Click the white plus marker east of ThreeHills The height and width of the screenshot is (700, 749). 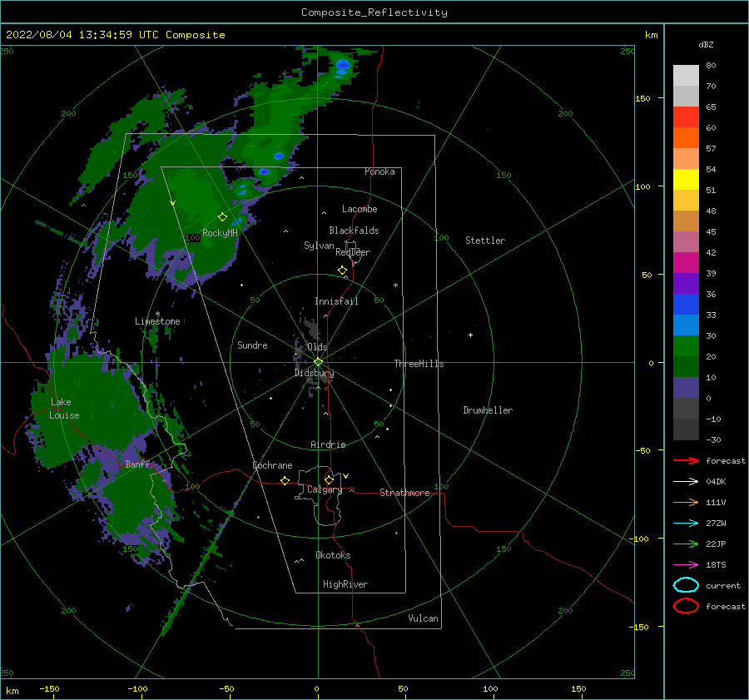tap(470, 335)
